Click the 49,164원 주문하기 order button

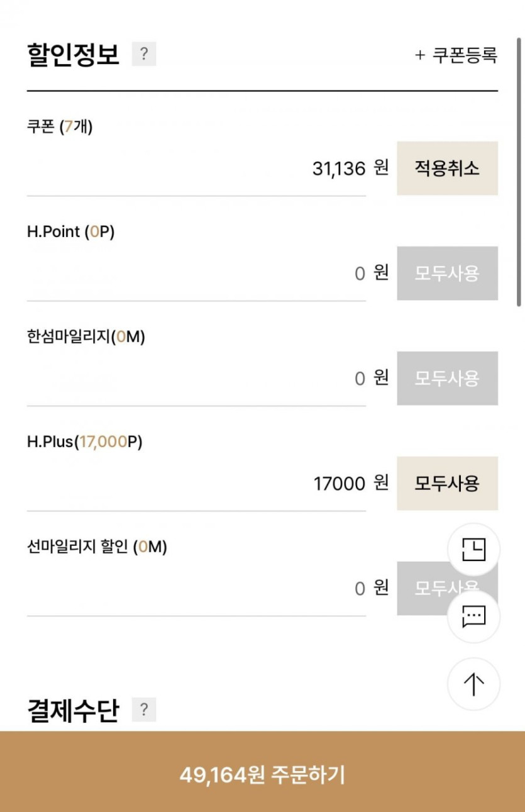coord(262,774)
